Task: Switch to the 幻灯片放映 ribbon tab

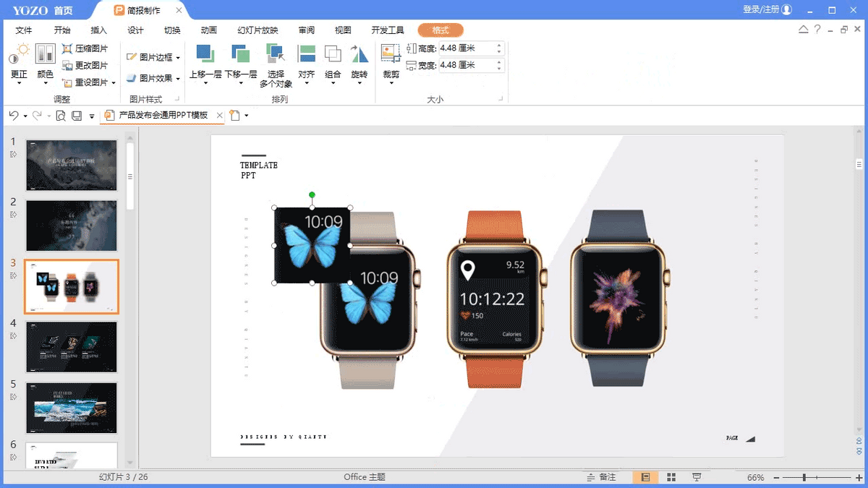Action: (258, 30)
